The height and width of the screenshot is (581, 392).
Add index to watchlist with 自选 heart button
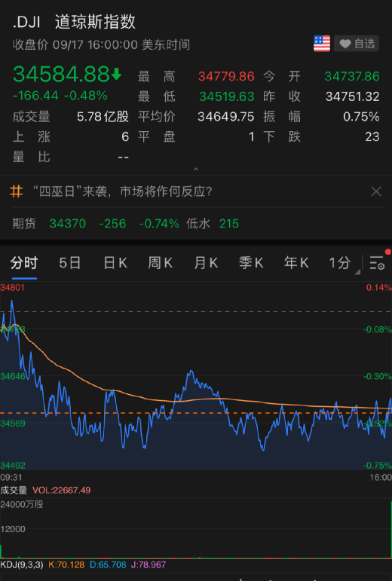point(357,44)
